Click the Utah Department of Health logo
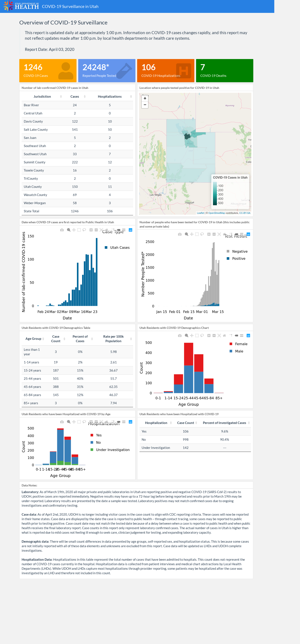This screenshot has height=644, width=300. pyautogui.click(x=21, y=6)
